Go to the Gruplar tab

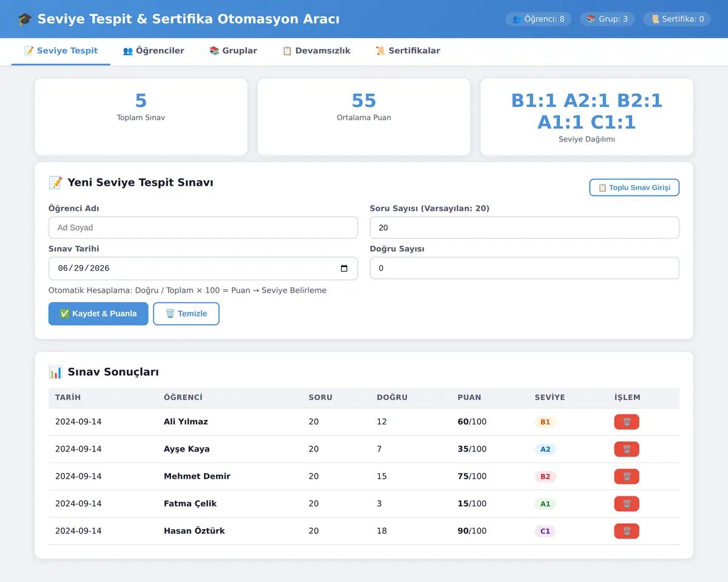233,51
